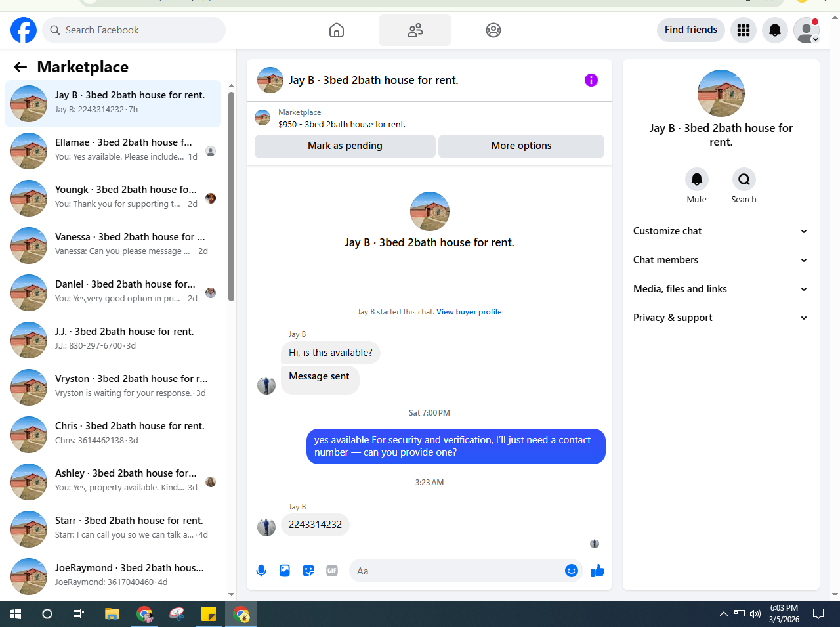
Task: Click Jay B's avatar beside the phone number
Action: coord(266,527)
